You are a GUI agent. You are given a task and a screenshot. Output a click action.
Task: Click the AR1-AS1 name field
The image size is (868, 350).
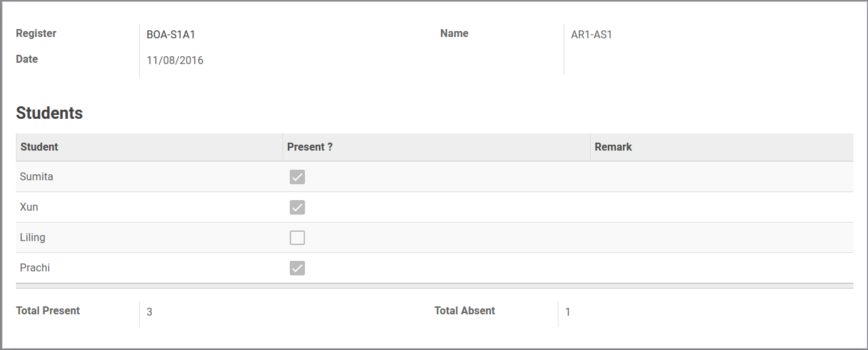tap(591, 35)
